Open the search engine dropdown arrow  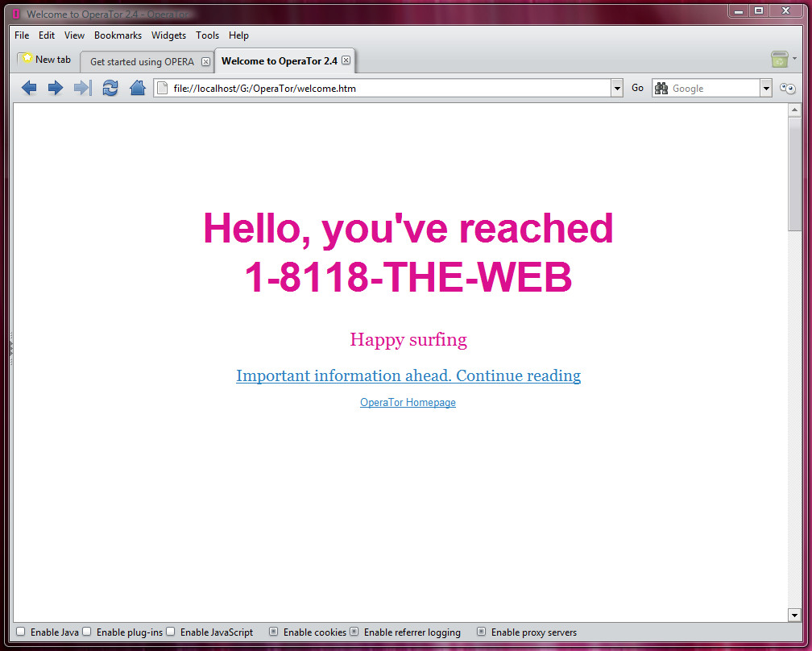click(x=766, y=89)
